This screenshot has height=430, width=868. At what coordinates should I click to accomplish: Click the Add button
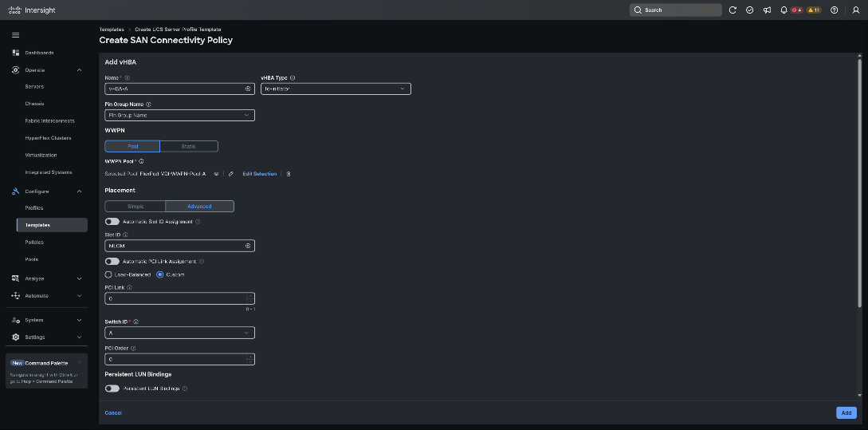click(846, 412)
